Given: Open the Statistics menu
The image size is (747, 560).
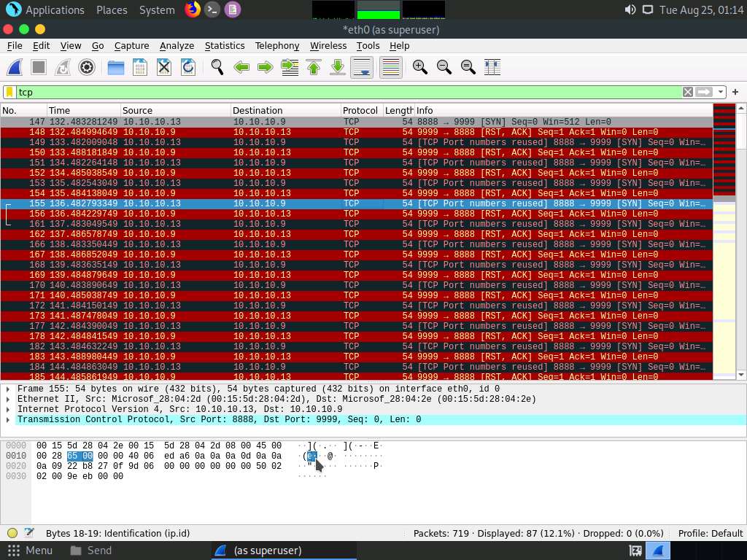Looking at the screenshot, I should (225, 46).
